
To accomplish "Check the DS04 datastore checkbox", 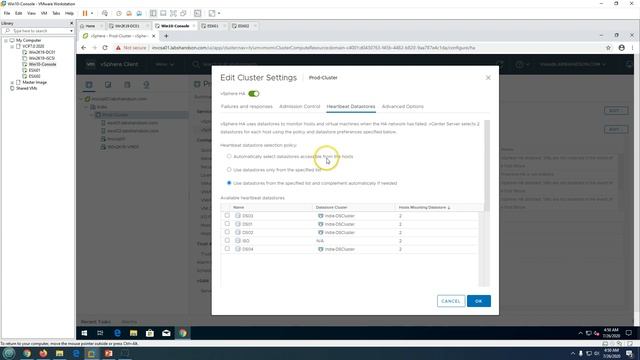I will [x=227, y=249].
